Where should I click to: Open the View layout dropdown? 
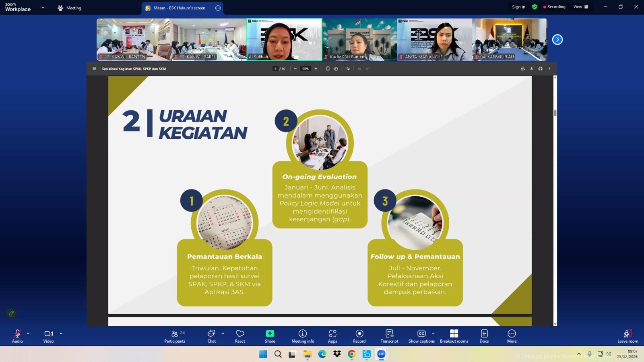point(581,7)
